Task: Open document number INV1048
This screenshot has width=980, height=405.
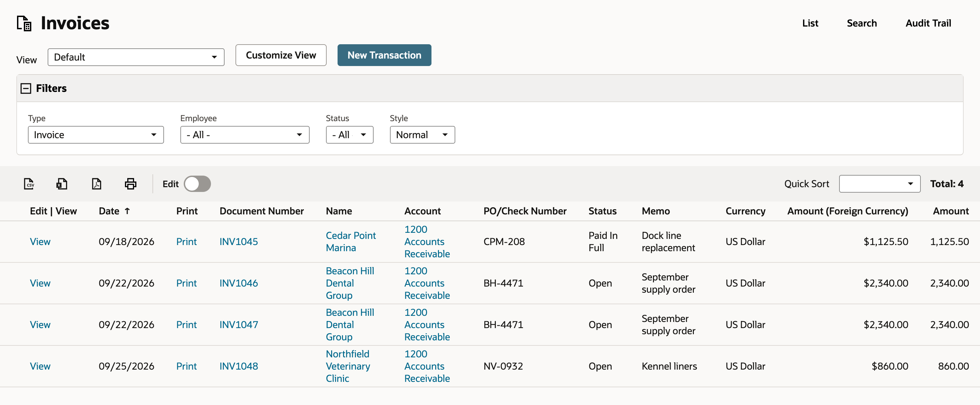Action: coord(239,366)
